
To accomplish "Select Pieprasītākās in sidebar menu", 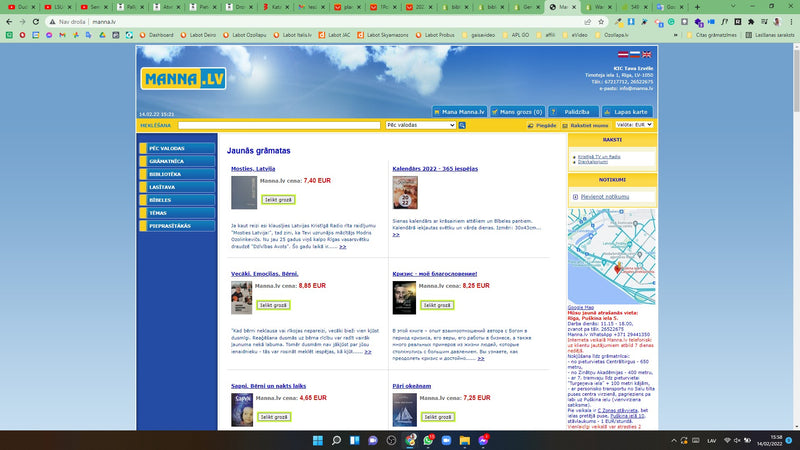I will [177, 226].
